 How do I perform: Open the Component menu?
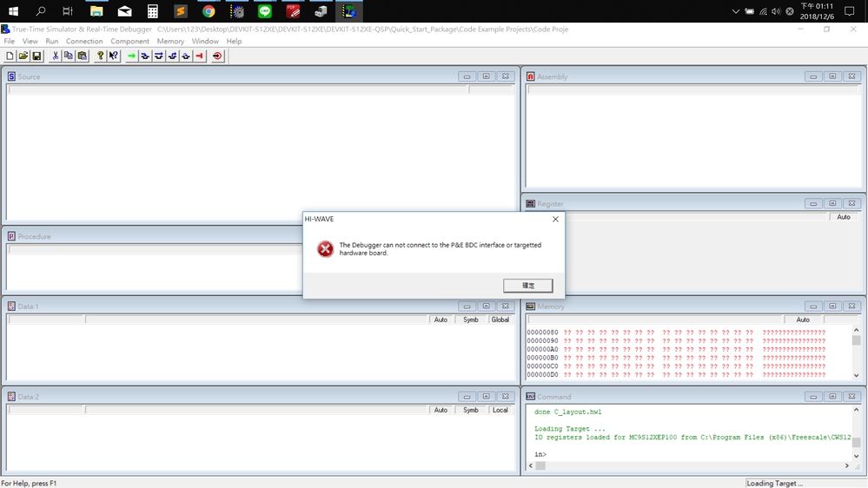129,41
